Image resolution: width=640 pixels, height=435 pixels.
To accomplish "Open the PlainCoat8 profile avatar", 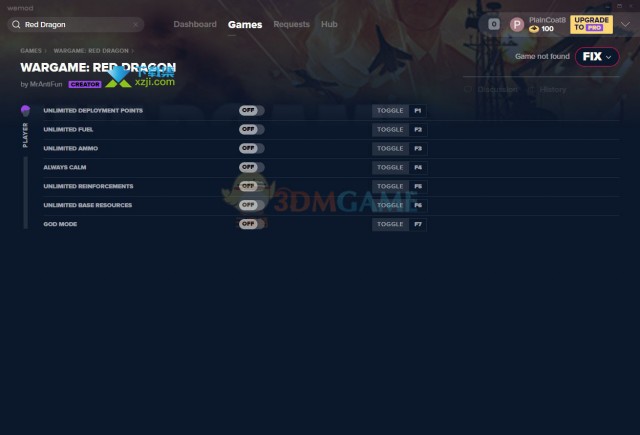I will (517, 24).
